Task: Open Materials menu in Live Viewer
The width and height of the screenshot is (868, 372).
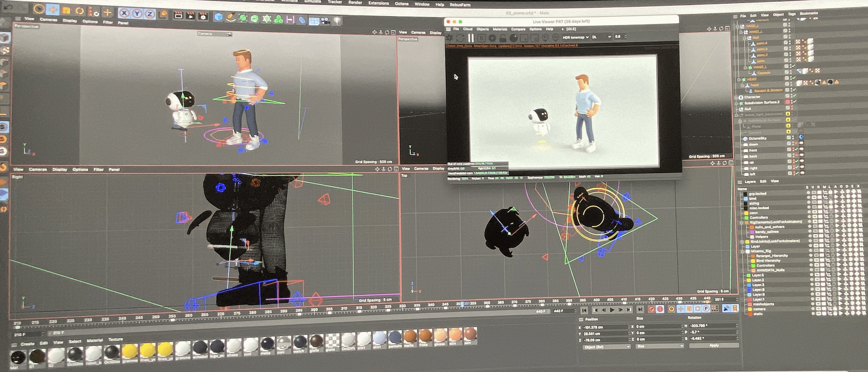Action: click(x=500, y=29)
